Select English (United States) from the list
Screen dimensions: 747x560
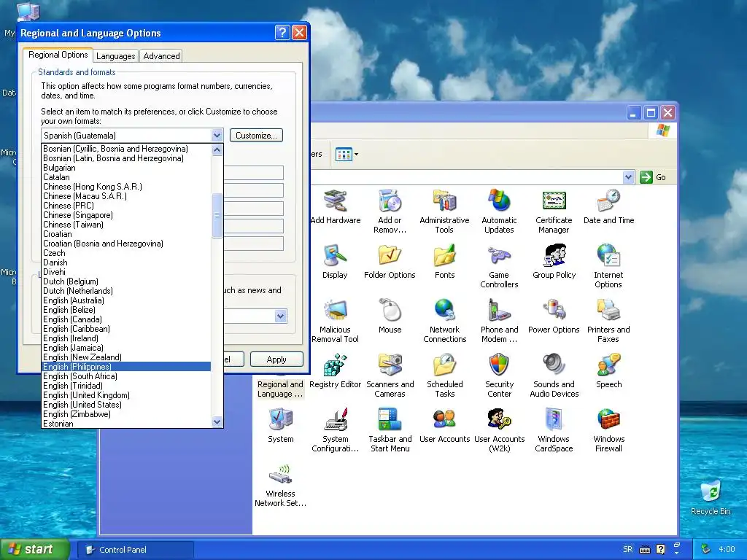[126, 405]
